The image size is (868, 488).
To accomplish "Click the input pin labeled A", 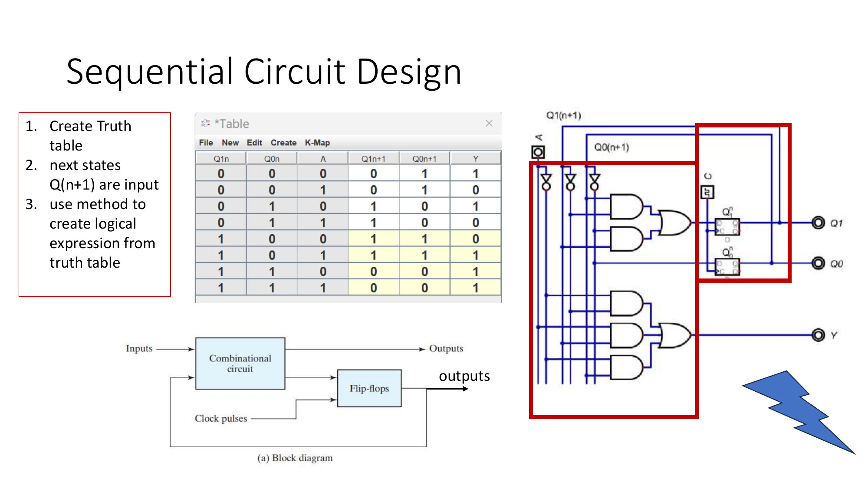I will click(x=538, y=152).
